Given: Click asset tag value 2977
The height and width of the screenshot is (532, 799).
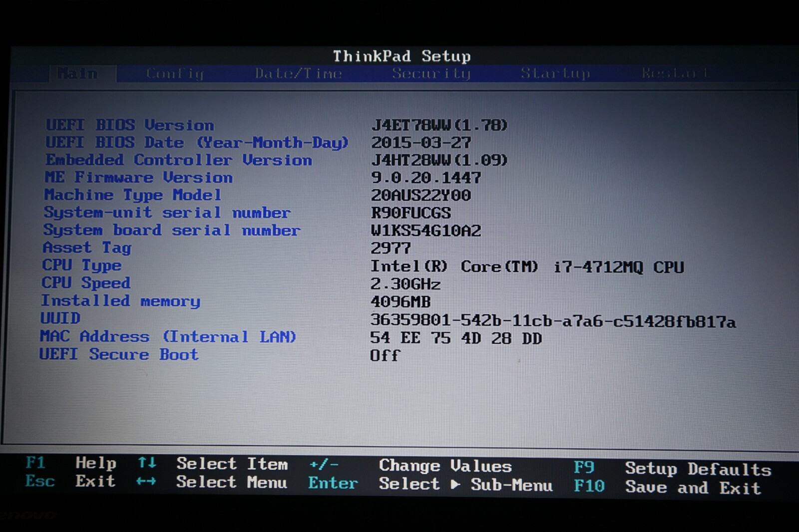Looking at the screenshot, I should click(x=391, y=248).
